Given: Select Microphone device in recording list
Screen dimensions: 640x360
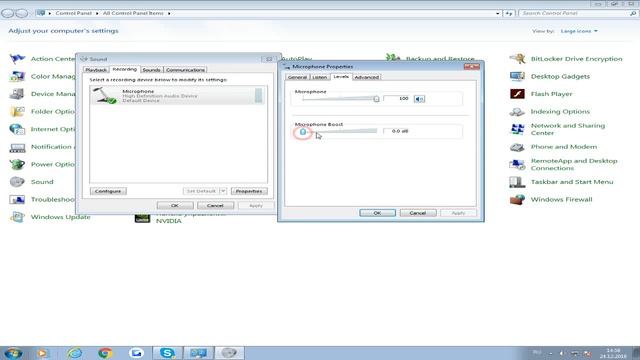Looking at the screenshot, I should 178,96.
